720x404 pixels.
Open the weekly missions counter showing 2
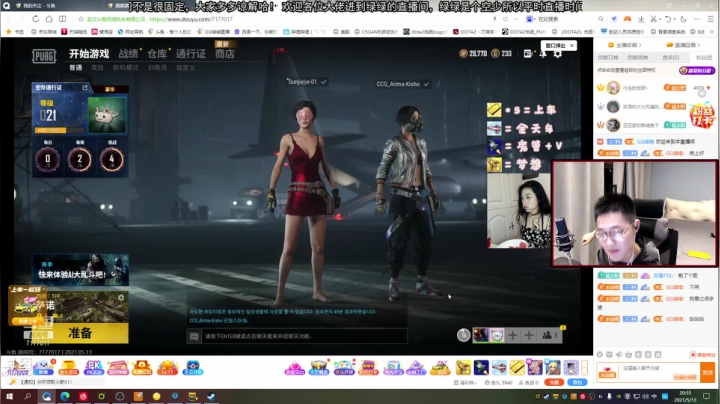pos(79,159)
